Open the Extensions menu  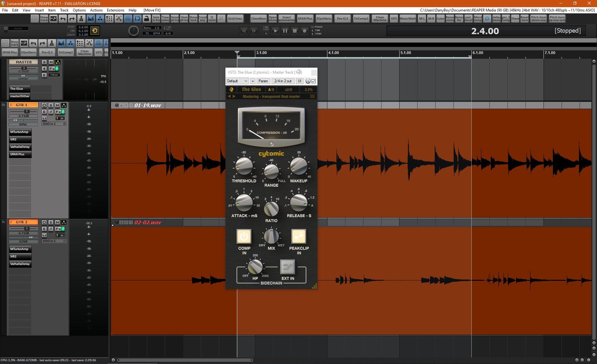[x=115, y=10]
